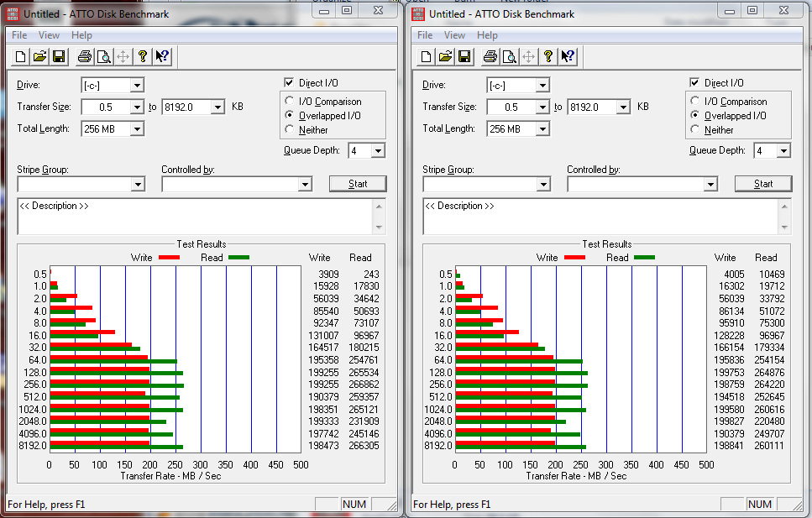Click Description text field in right window
This screenshot has height=518, width=812.
click(600, 217)
